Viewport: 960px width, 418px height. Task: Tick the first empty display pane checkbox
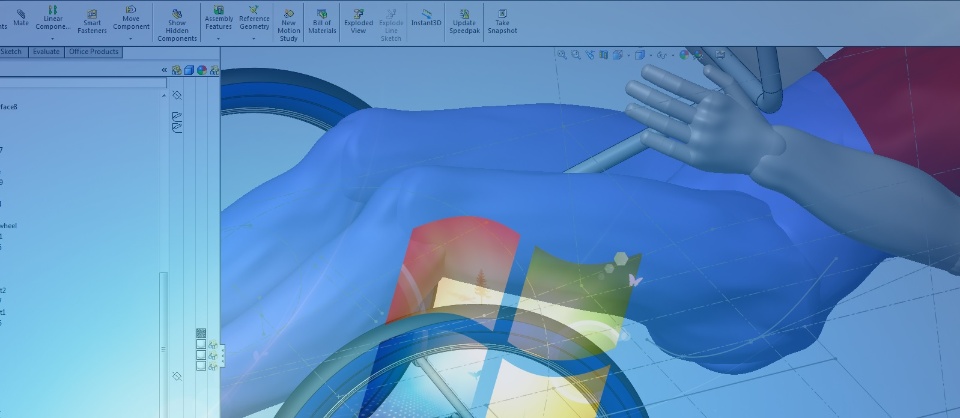tap(201, 344)
